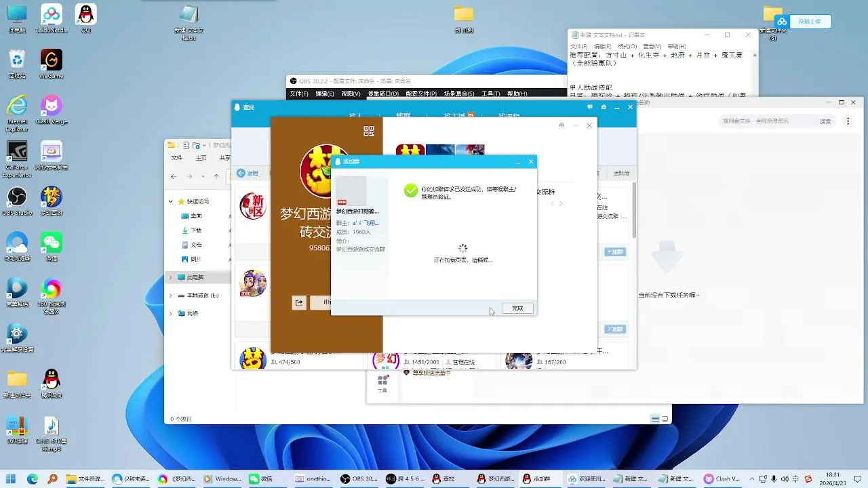Switch to the OBS taskbar item
Viewport: 868px width, 488px height.
[359, 479]
